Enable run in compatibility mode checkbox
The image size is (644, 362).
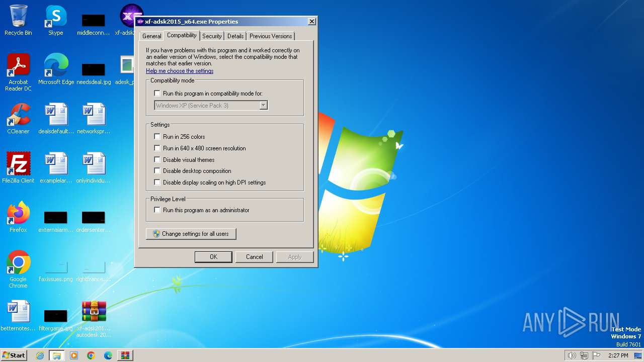click(157, 94)
